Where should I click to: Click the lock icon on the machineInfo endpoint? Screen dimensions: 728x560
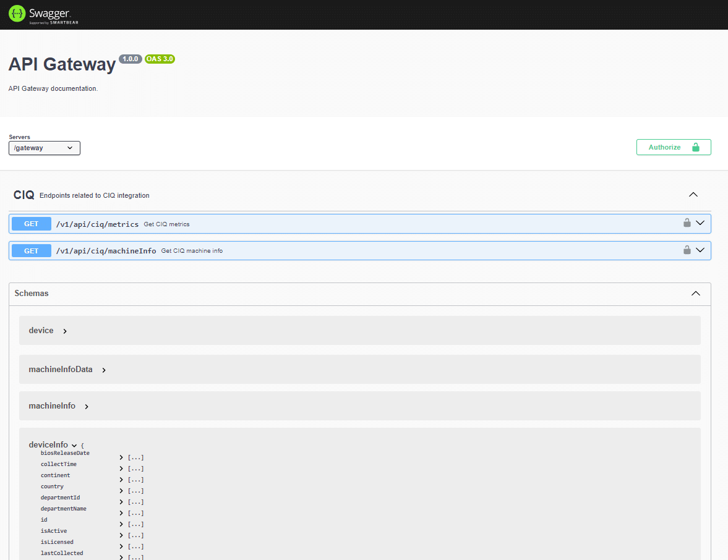tap(687, 250)
